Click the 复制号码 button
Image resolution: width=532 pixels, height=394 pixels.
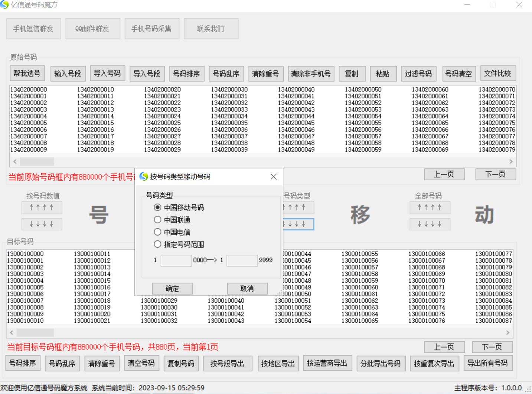181,363
